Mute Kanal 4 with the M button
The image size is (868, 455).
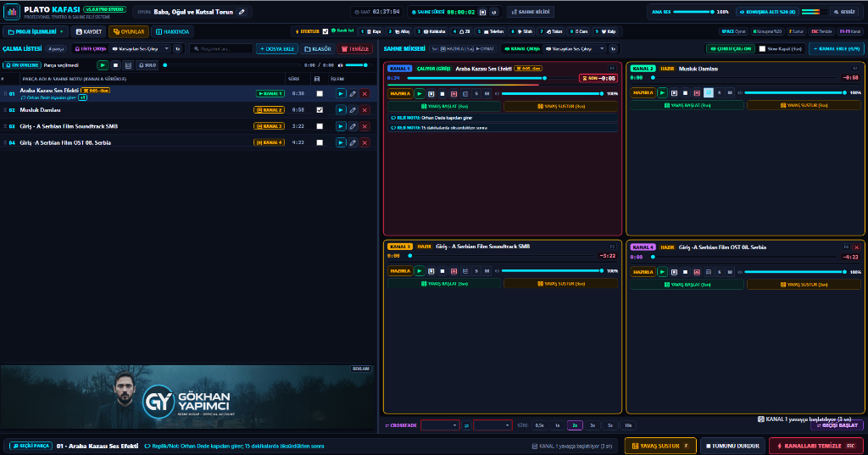point(730,272)
